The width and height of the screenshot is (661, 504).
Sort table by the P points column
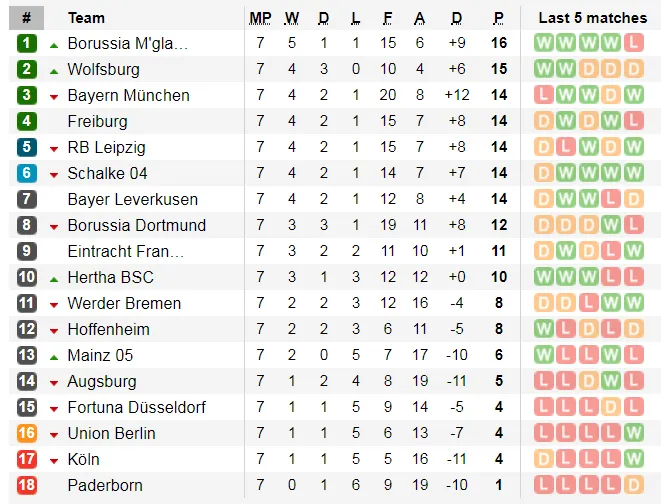pos(498,18)
